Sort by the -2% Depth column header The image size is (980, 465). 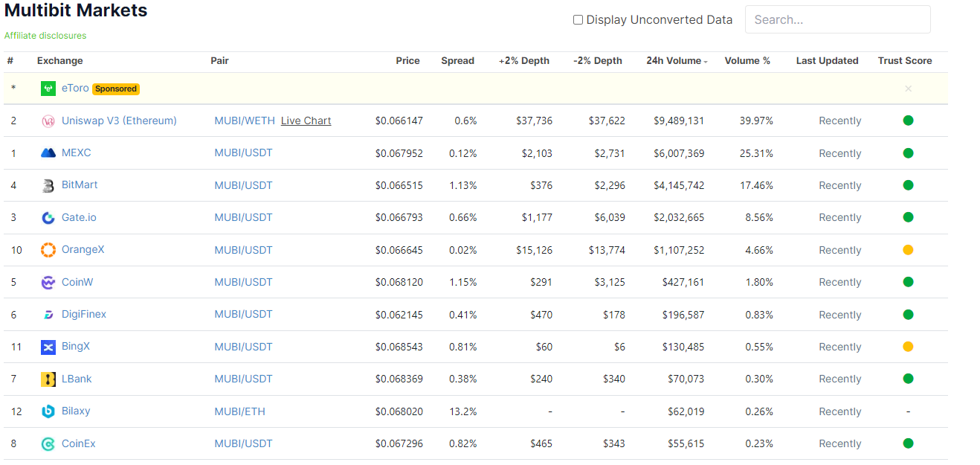598,61
